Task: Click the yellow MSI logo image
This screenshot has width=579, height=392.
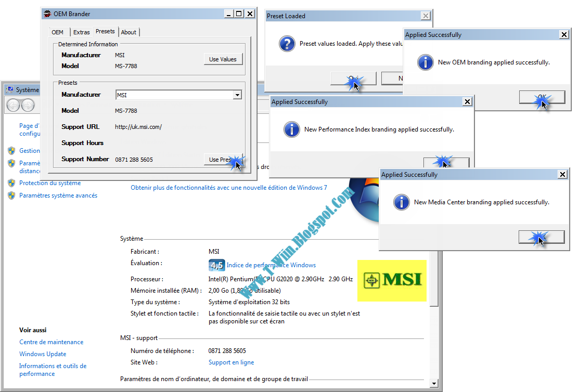Action: pos(392,280)
